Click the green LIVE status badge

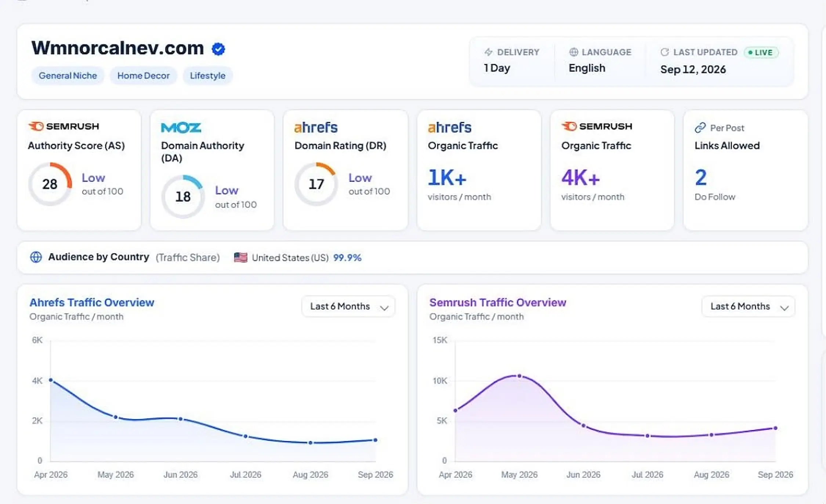pyautogui.click(x=761, y=52)
